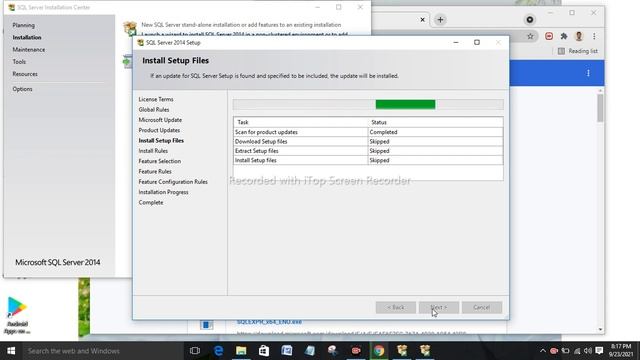
Task: Click the Completed status cell
Action: point(435,132)
